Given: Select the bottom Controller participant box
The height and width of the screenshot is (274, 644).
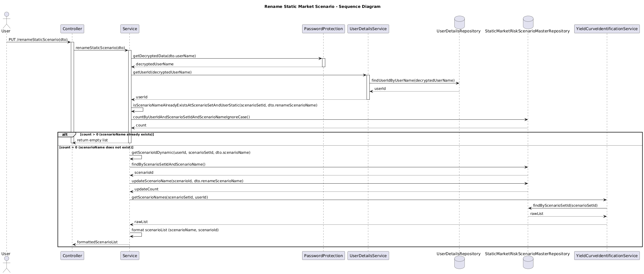Looking at the screenshot, I should [x=72, y=255].
